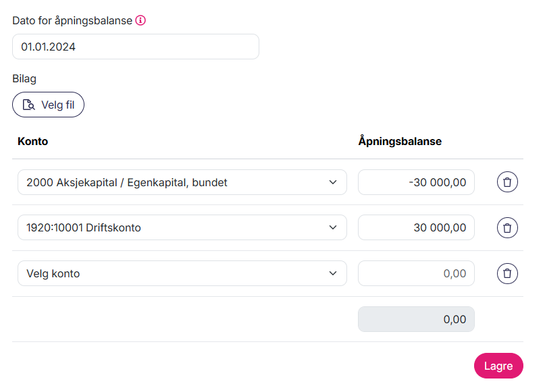Click the chevron arrow on Velg konto selector
The width and height of the screenshot is (545, 392).
click(x=332, y=273)
